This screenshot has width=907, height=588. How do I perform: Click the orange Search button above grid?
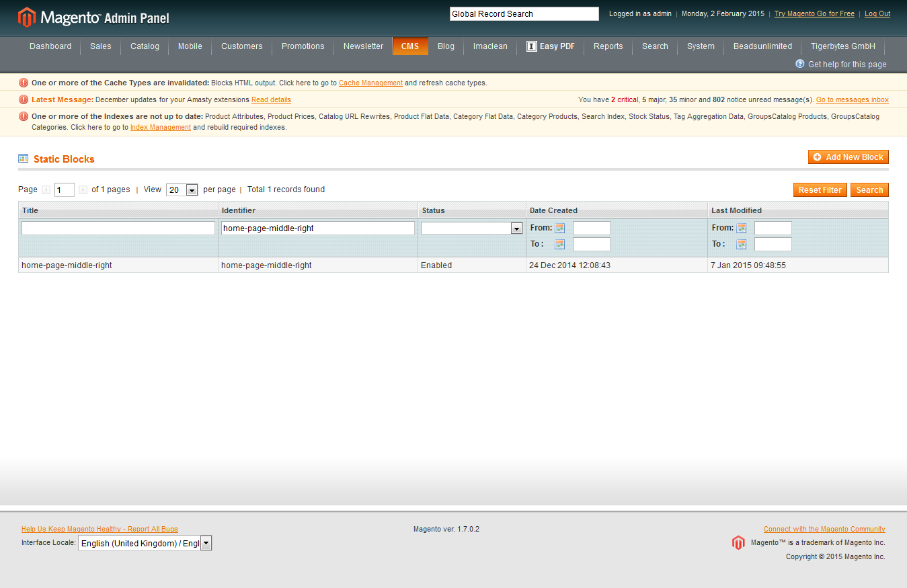click(x=870, y=190)
